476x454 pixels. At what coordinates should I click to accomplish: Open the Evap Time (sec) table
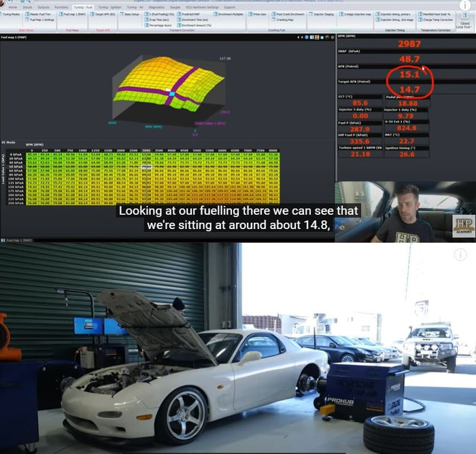tap(156, 20)
